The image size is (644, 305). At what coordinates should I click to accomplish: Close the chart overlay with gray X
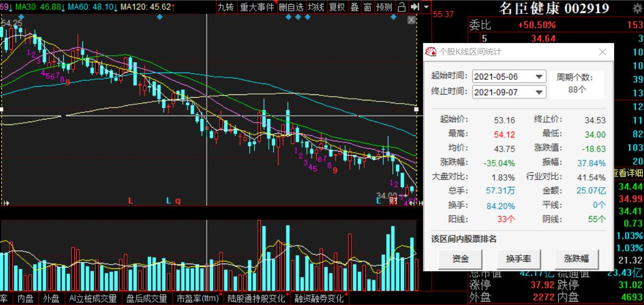[411, 20]
